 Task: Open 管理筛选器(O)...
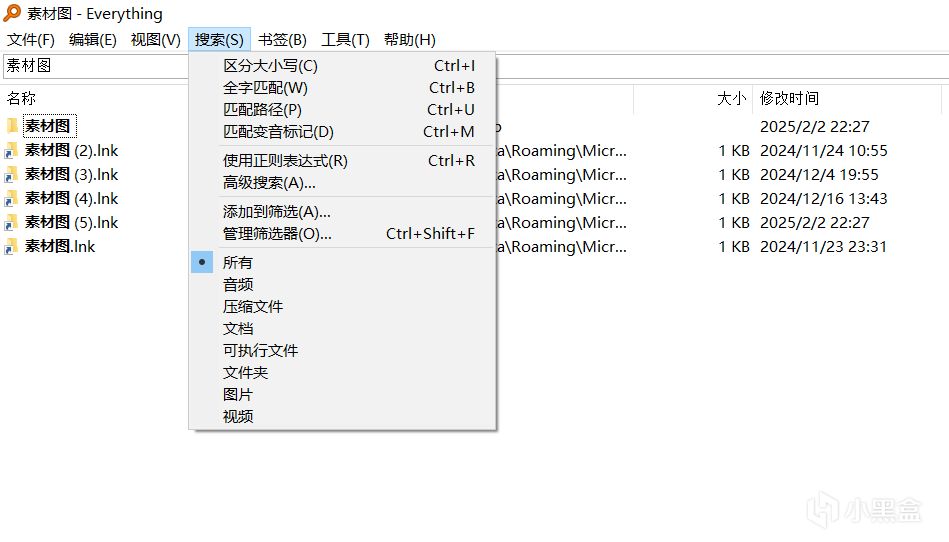[x=342, y=233]
